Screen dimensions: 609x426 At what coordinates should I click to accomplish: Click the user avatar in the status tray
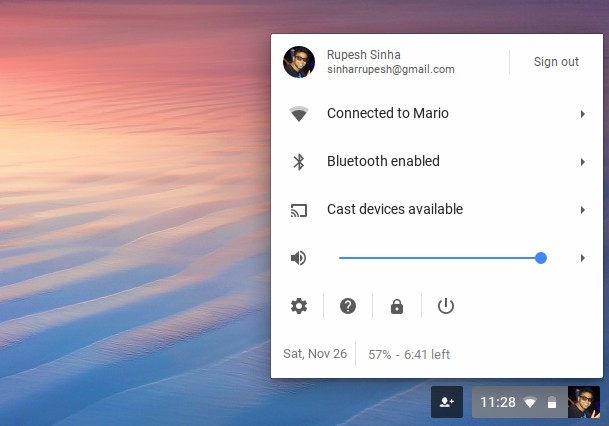(584, 402)
